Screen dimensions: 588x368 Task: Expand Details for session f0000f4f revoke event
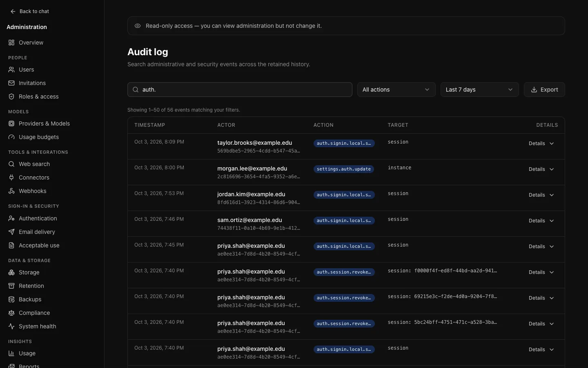click(x=541, y=272)
